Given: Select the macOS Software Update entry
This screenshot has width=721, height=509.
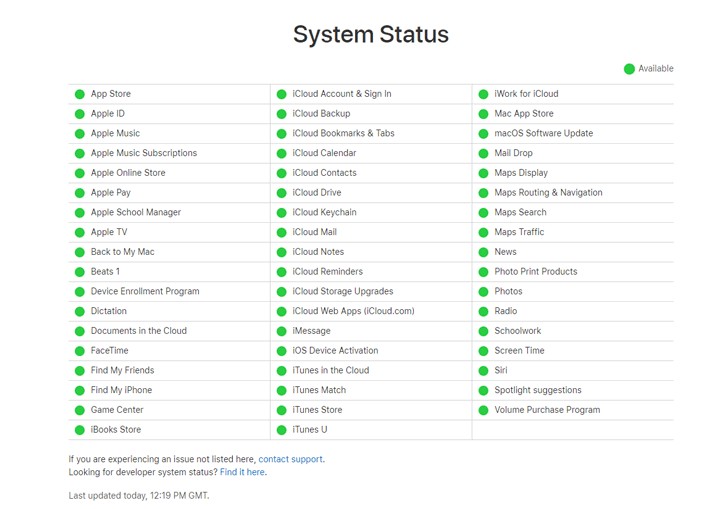Looking at the screenshot, I should [x=544, y=133].
